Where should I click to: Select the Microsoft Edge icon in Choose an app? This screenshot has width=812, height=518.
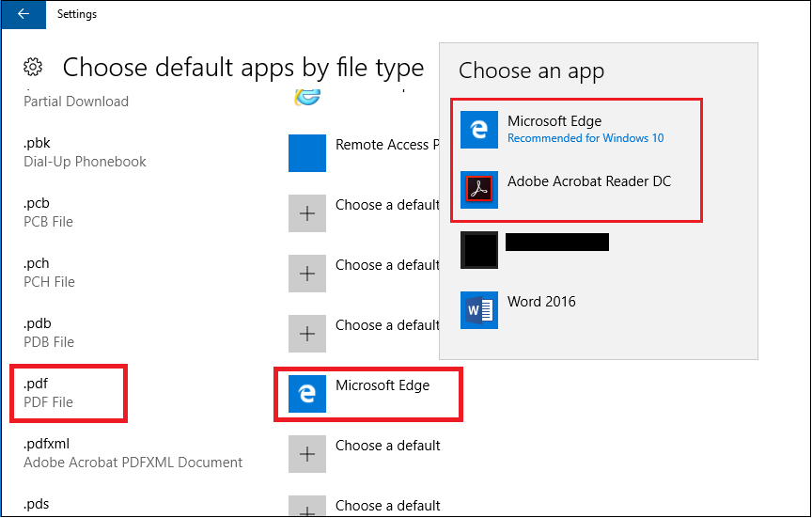pos(479,130)
